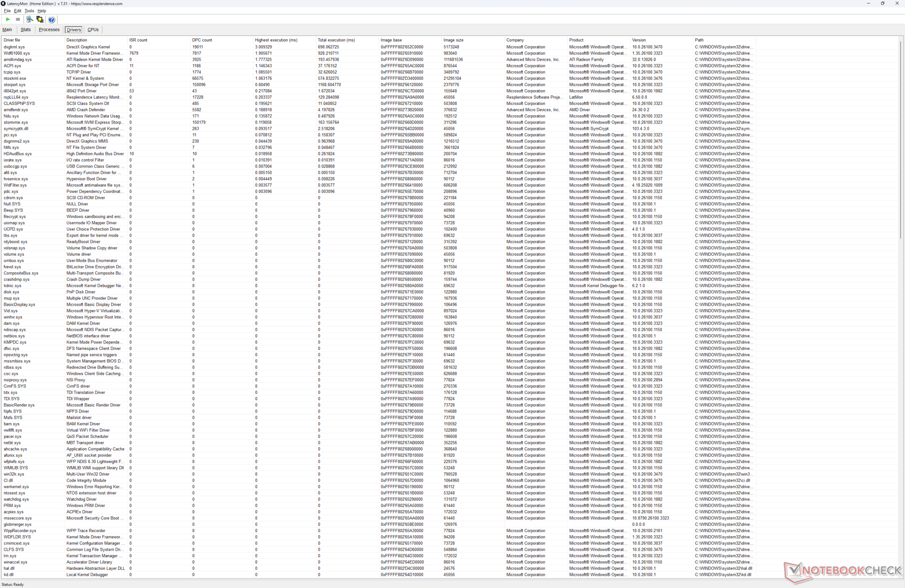The height and width of the screenshot is (588, 905).
Task: Click the 'Resplendence Latency Monit...' description cell
Action: [x=94, y=97]
